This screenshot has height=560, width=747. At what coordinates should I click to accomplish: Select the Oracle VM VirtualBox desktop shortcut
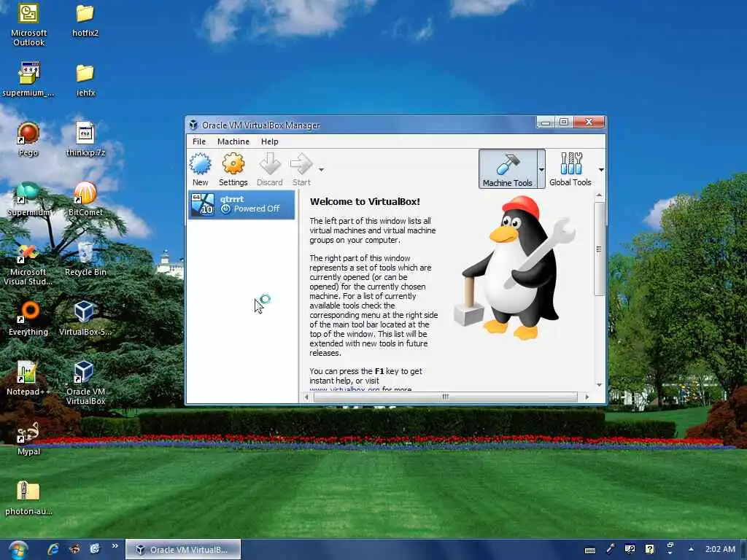tap(85, 384)
